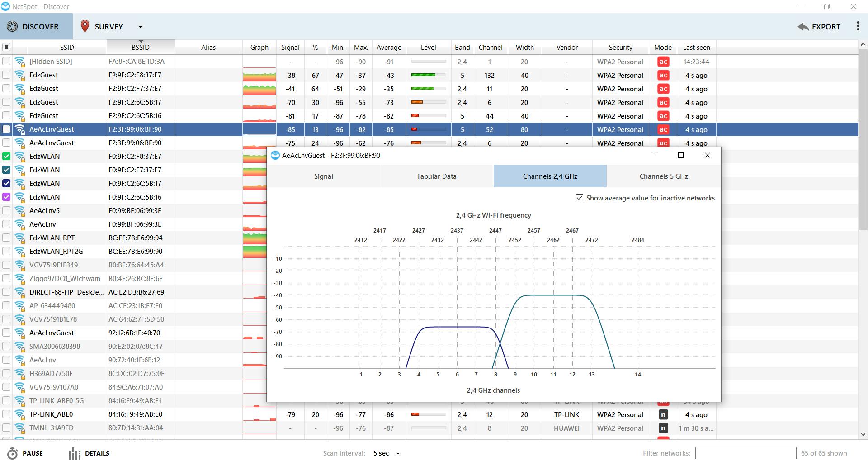
Task: Switch to the Signal tab
Action: 323,176
